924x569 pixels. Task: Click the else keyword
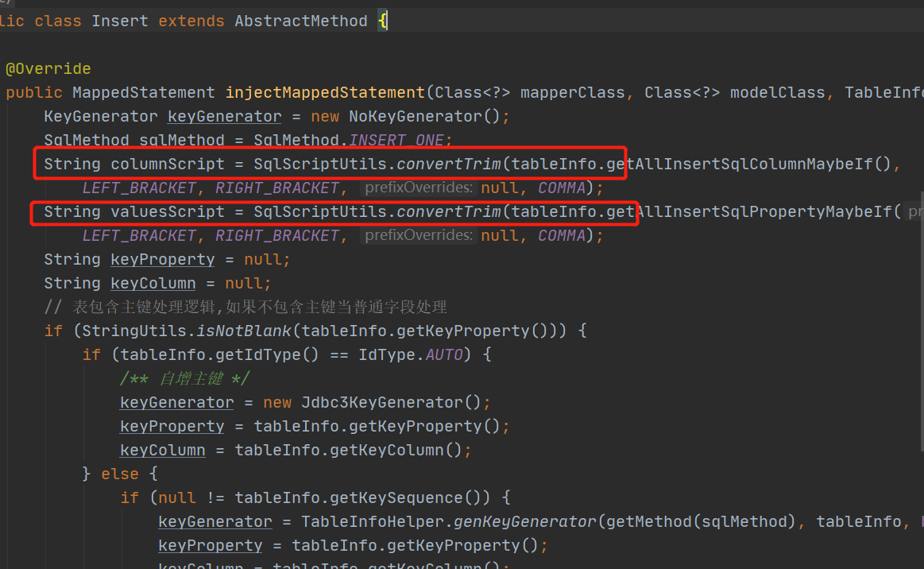pos(120,474)
